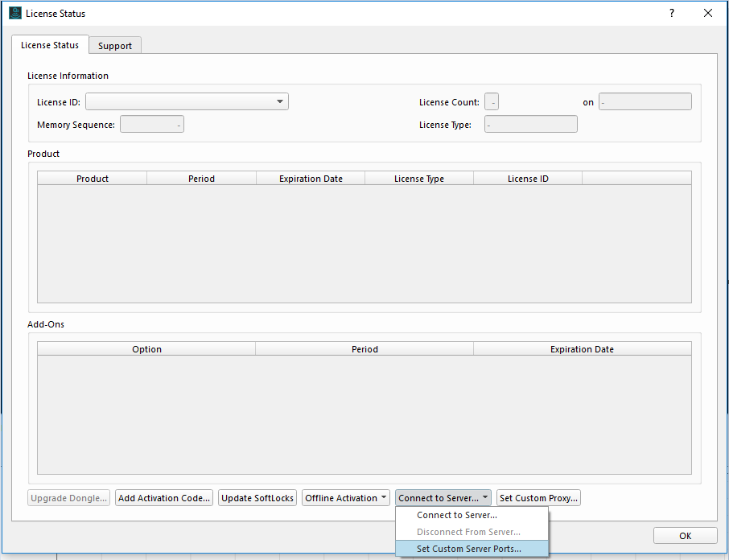Select Set Custom Server Ports menu option
Viewport: 729px width, 560px height.
tap(469, 549)
